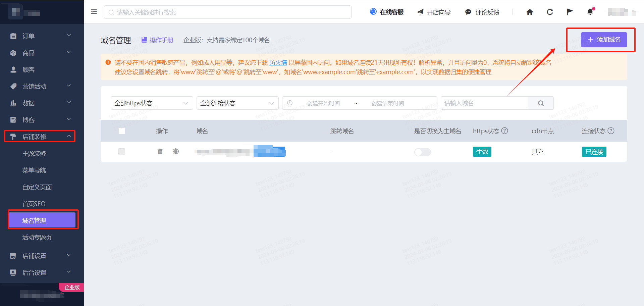644x306 pixels.
Task: Collapse the sidebar with the hamburger icon
Action: pos(94,12)
